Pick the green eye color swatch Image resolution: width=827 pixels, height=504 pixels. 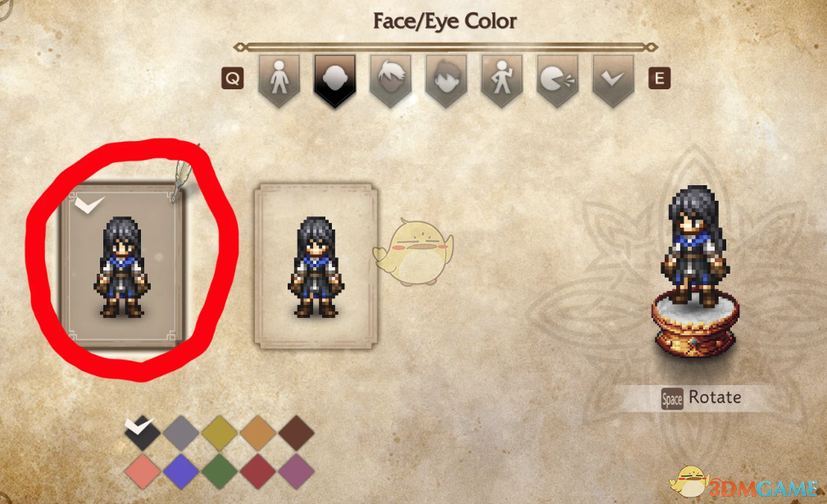point(220,471)
